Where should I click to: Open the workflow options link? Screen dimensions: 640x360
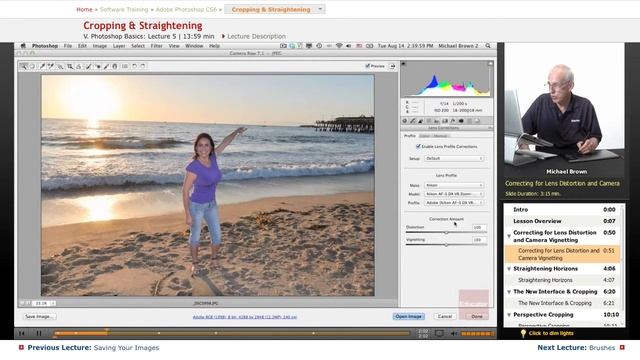[245, 317]
